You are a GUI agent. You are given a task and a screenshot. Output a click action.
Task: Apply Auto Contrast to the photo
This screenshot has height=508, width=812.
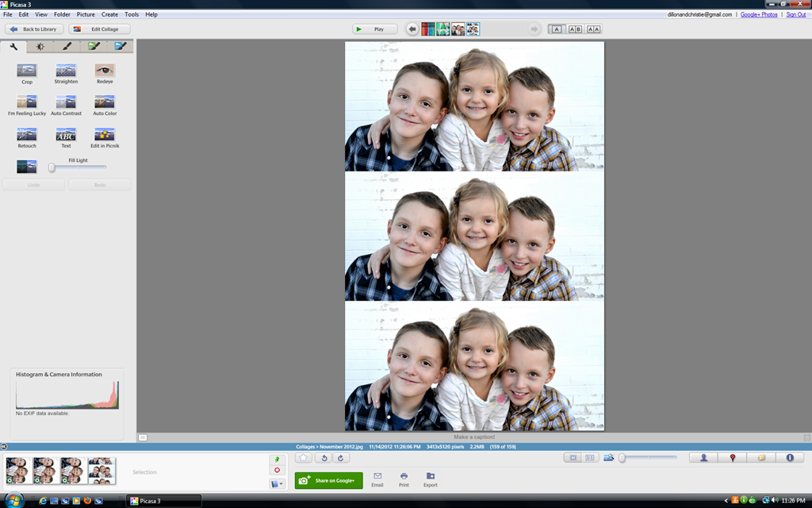(66, 106)
